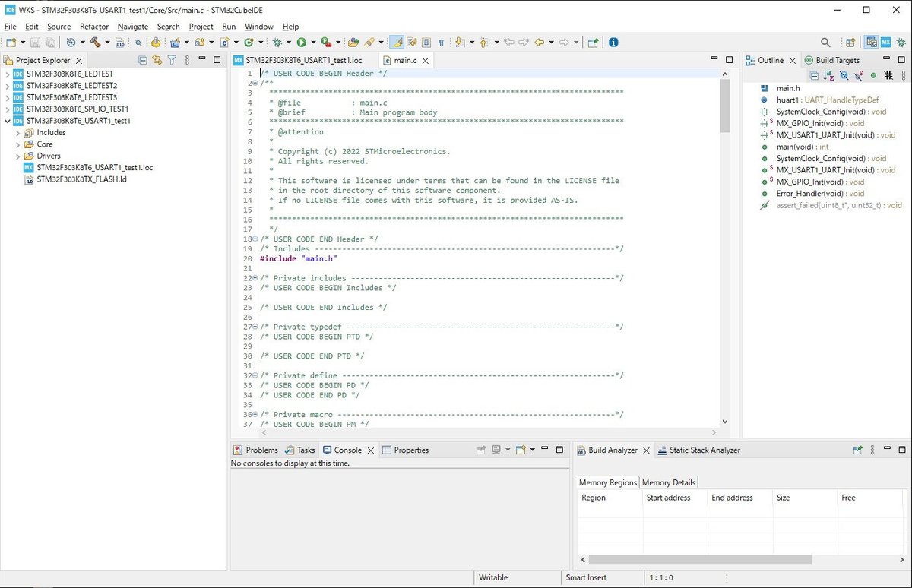Click Collapse All icon in Outline panel
Image resolution: width=912 pixels, height=588 pixels.
pos(814,76)
